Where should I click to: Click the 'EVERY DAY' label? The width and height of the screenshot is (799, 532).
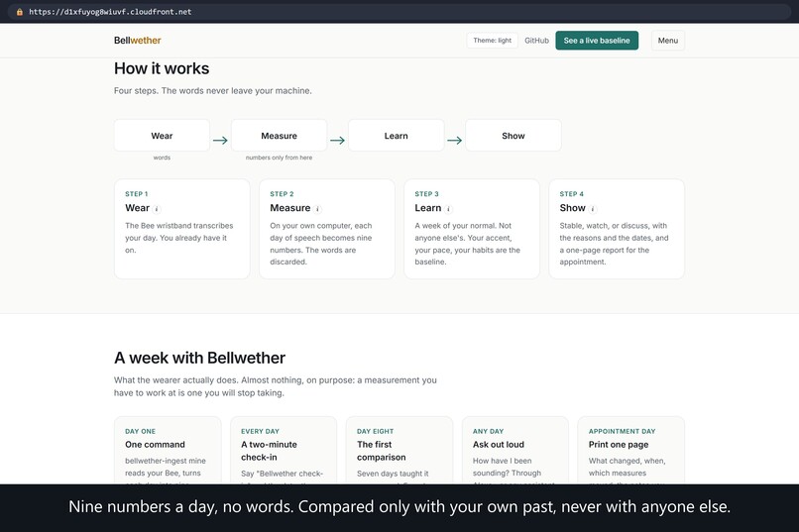point(260,431)
